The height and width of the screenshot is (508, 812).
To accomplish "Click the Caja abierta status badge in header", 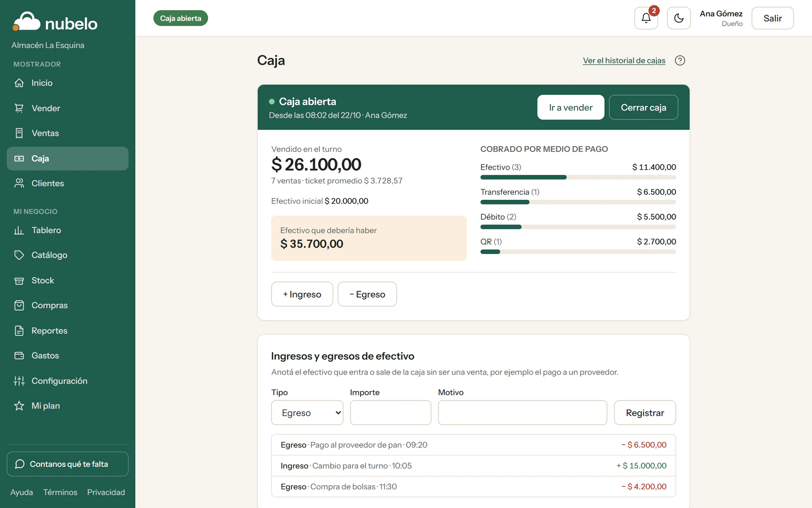I will click(x=181, y=18).
